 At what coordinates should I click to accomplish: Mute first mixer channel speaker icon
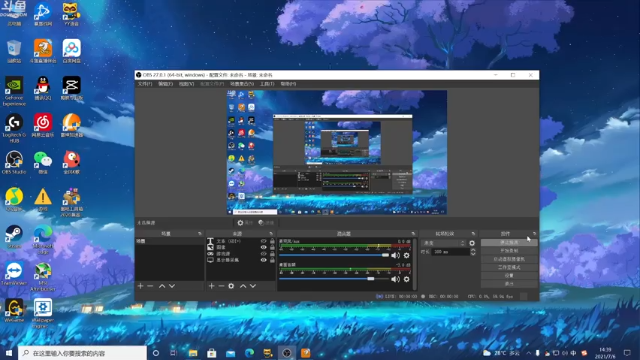pos(395,256)
